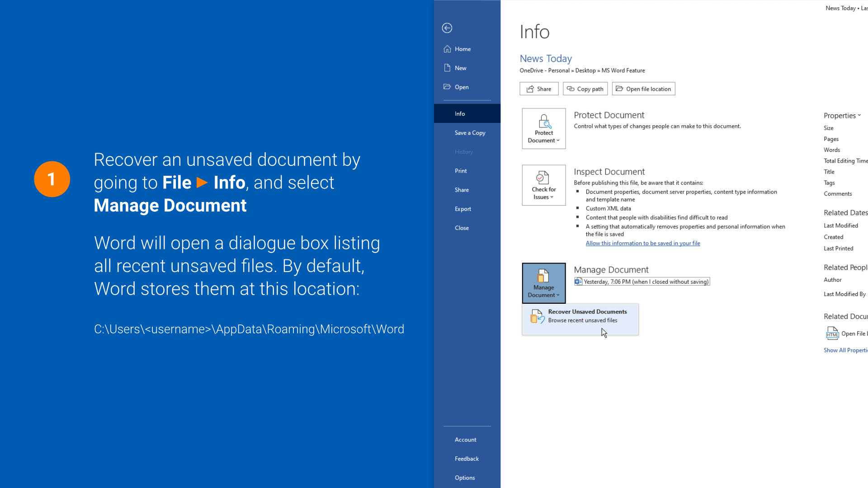Viewport: 868px width, 488px height.
Task: Expand the Manage Document dropdown
Action: [544, 283]
